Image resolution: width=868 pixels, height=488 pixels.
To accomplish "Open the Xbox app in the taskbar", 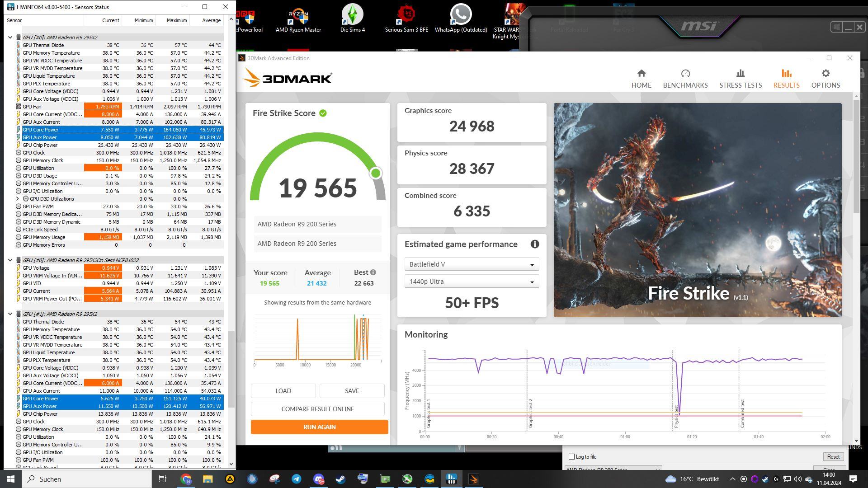I will pos(407,479).
